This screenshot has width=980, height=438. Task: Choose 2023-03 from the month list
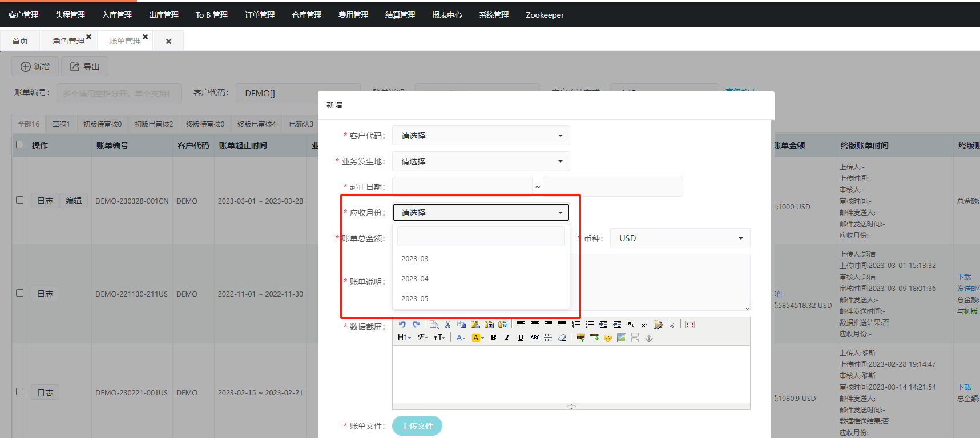(x=481, y=259)
